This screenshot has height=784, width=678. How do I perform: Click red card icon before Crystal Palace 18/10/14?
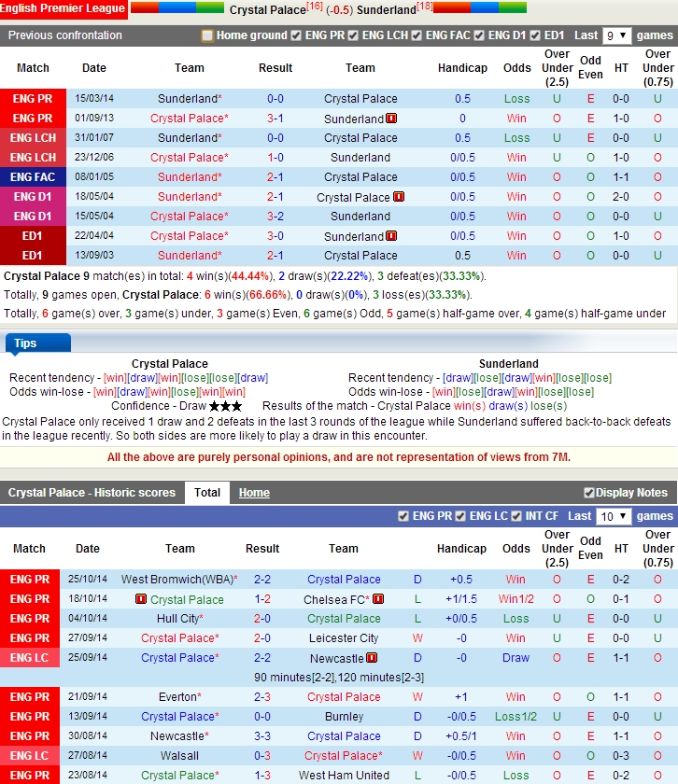[141, 599]
